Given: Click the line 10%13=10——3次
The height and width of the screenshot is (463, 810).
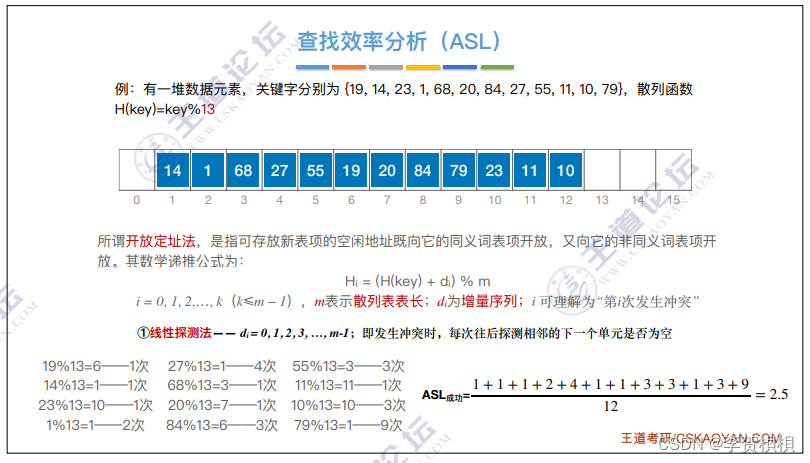Looking at the screenshot, I should 349,406.
